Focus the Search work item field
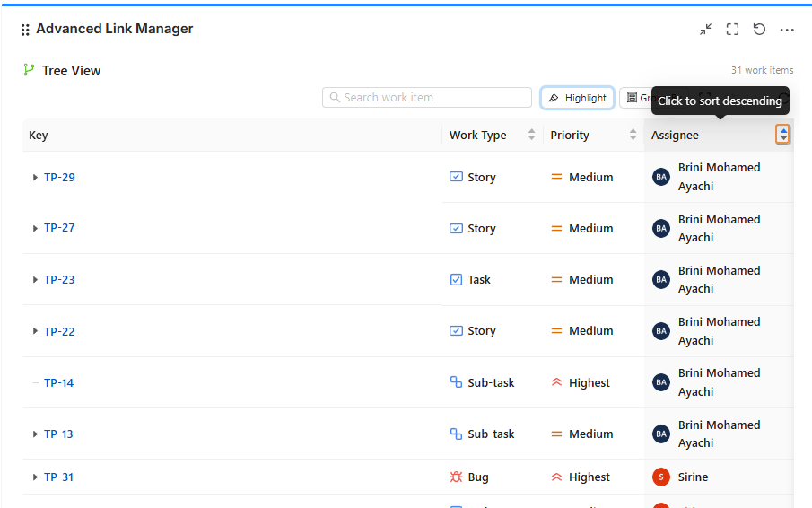812x508 pixels. [427, 98]
